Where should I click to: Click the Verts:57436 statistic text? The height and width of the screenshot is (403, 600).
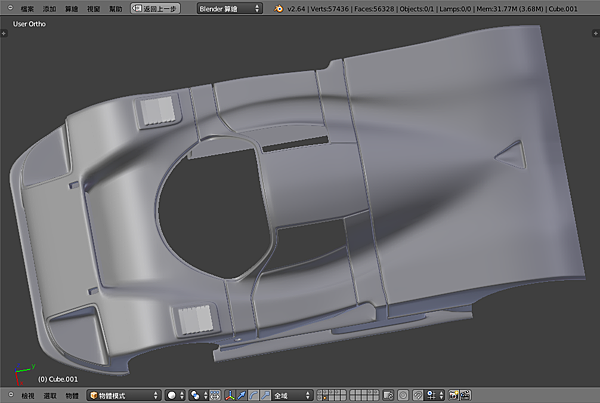329,8
